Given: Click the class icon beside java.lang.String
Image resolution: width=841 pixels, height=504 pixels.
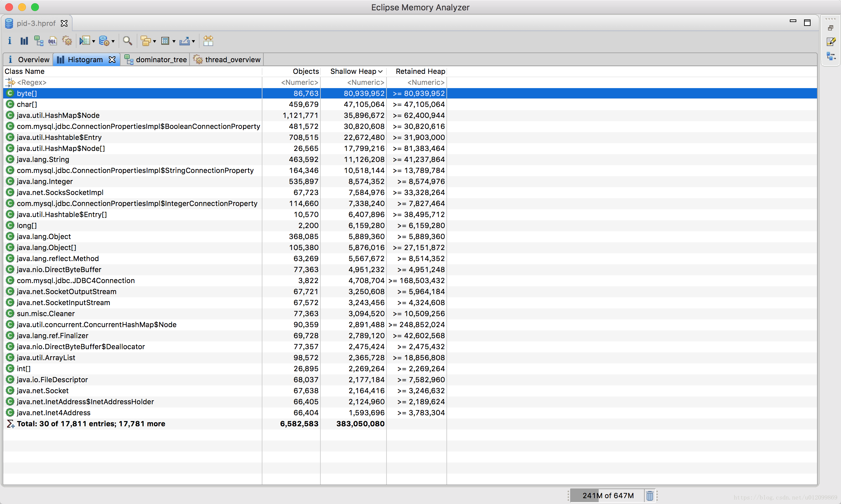Looking at the screenshot, I should pos(10,159).
